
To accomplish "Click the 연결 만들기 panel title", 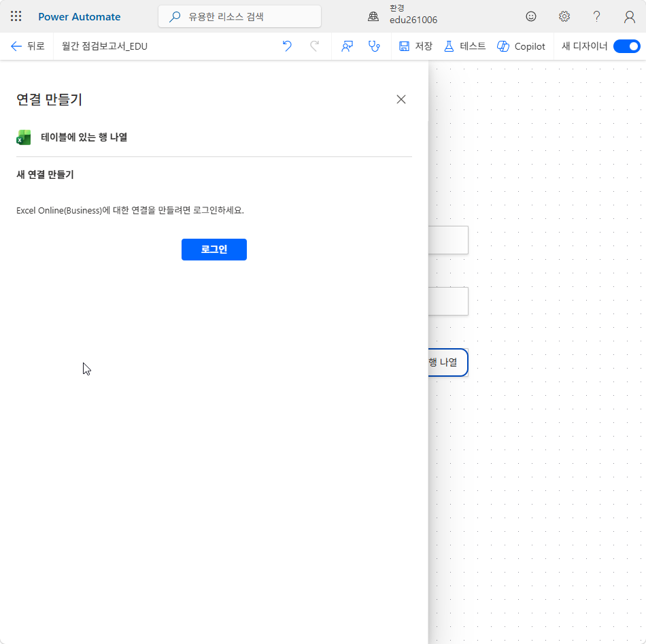I will point(49,100).
